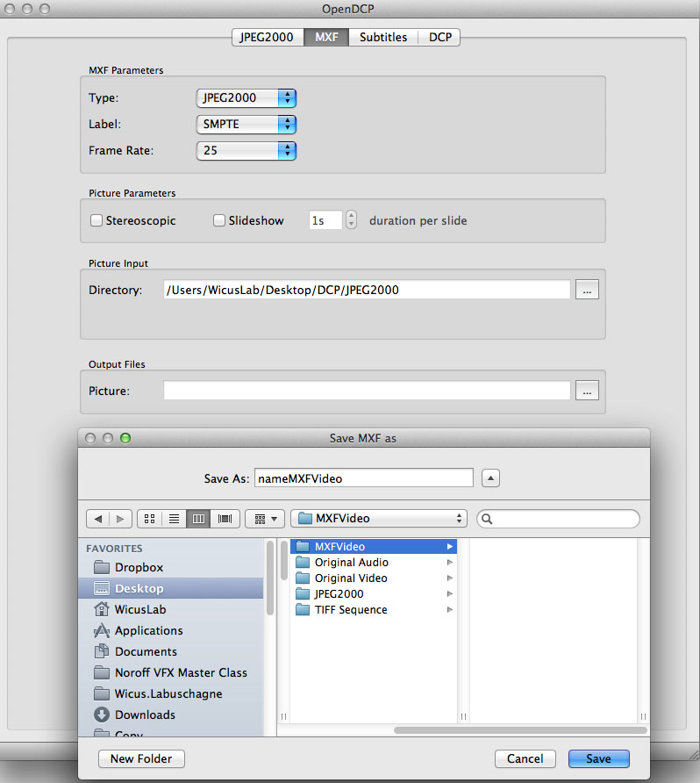The width and height of the screenshot is (700, 783).
Task: Expand the Original Audio folder arrow
Action: click(x=449, y=563)
